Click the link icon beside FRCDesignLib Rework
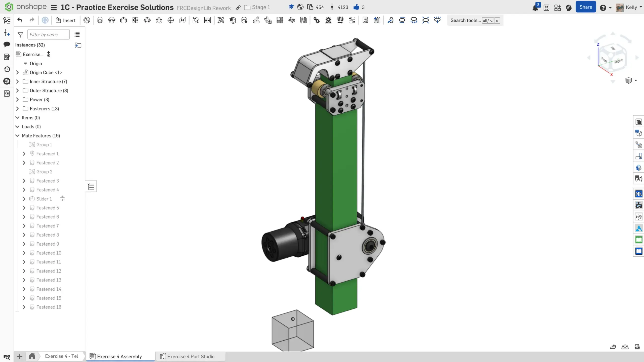 (238, 8)
